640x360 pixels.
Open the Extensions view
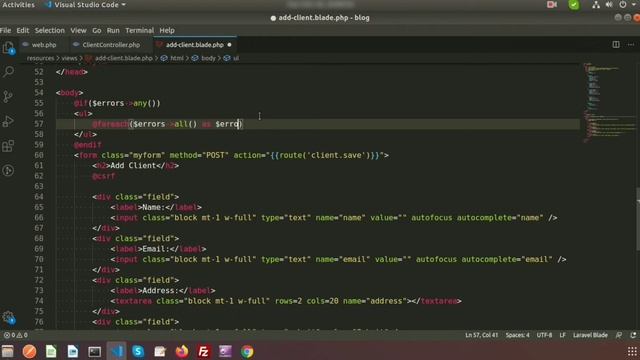[8, 146]
